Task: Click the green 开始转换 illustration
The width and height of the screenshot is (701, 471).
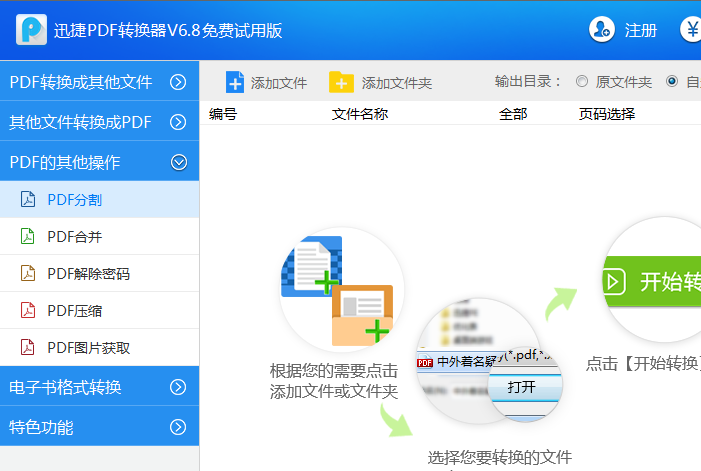Action: [652, 282]
